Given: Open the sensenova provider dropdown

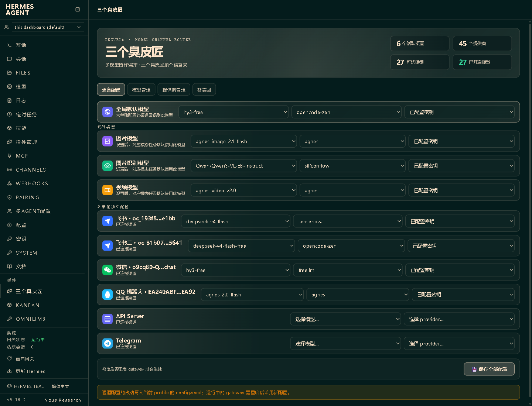Looking at the screenshot, I should coord(348,221).
